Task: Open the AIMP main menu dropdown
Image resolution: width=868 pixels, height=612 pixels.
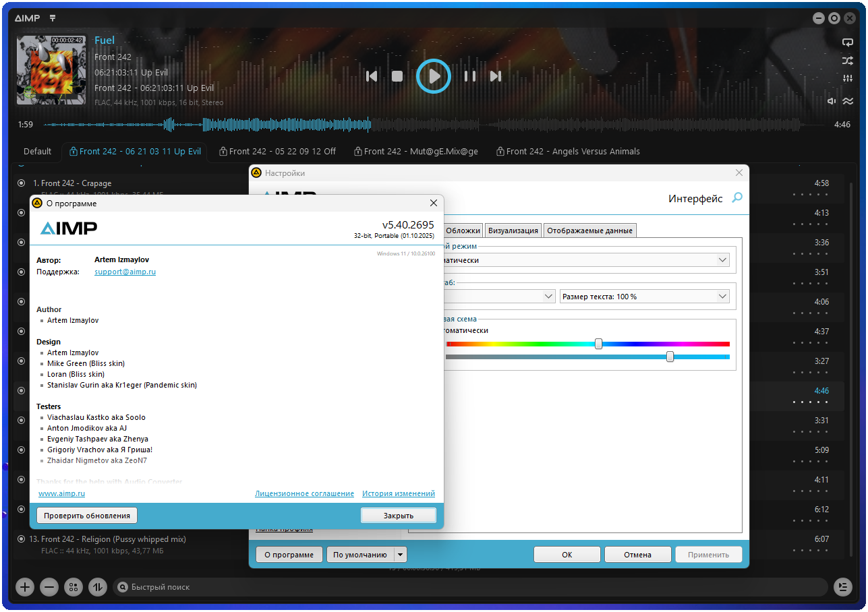Action: pos(53,18)
